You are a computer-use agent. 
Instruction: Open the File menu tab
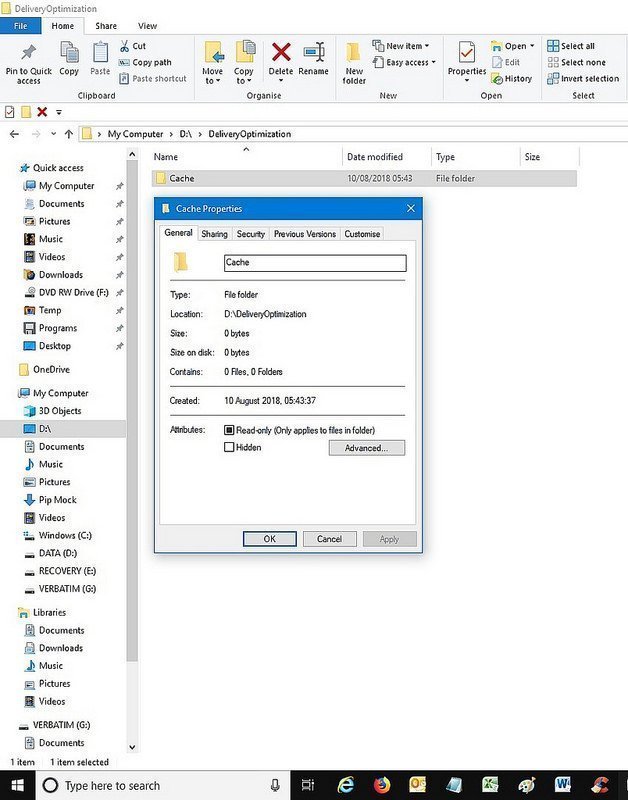[x=20, y=26]
